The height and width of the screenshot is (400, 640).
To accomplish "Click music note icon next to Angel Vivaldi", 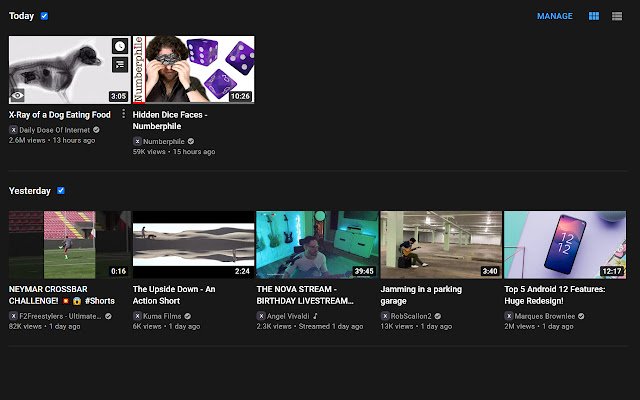I will pos(315,316).
